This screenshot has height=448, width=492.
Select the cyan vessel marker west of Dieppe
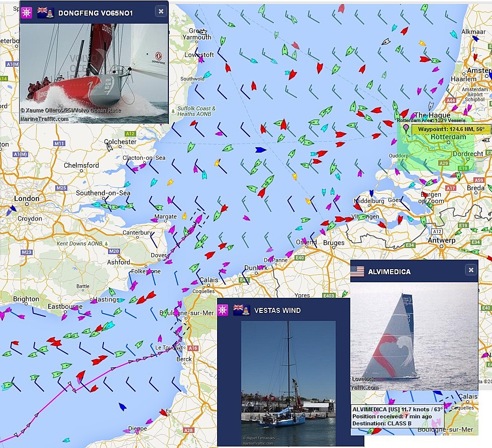[x=66, y=440]
